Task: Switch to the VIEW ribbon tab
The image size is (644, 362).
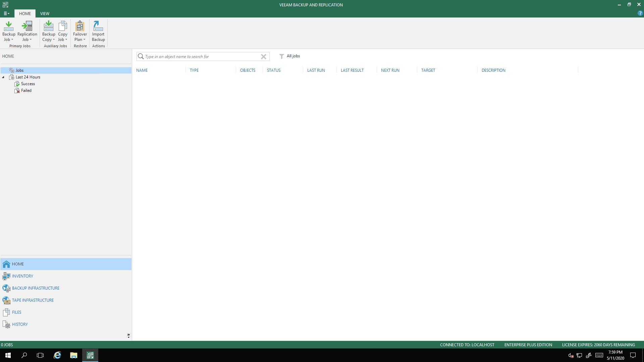Action: tap(45, 14)
